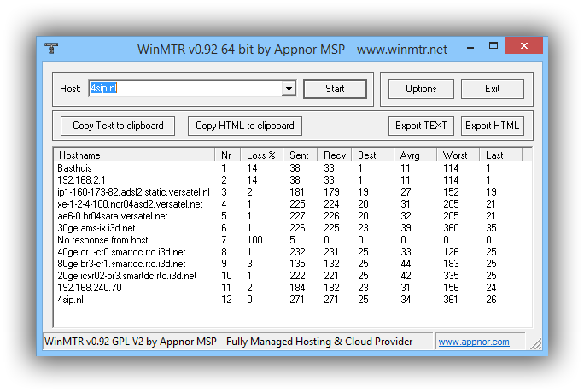This screenshot has height=392, width=584.
Task: Click the Loss % column header
Action: point(262,155)
